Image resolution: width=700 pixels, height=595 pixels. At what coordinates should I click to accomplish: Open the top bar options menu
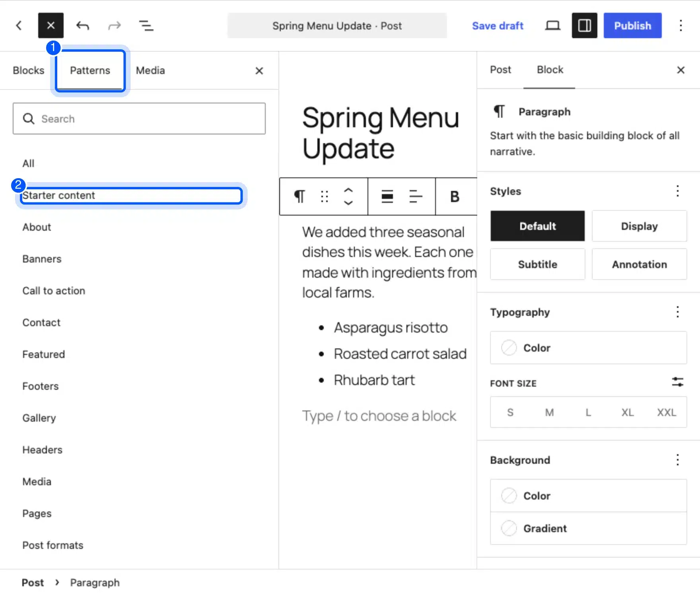(x=681, y=25)
